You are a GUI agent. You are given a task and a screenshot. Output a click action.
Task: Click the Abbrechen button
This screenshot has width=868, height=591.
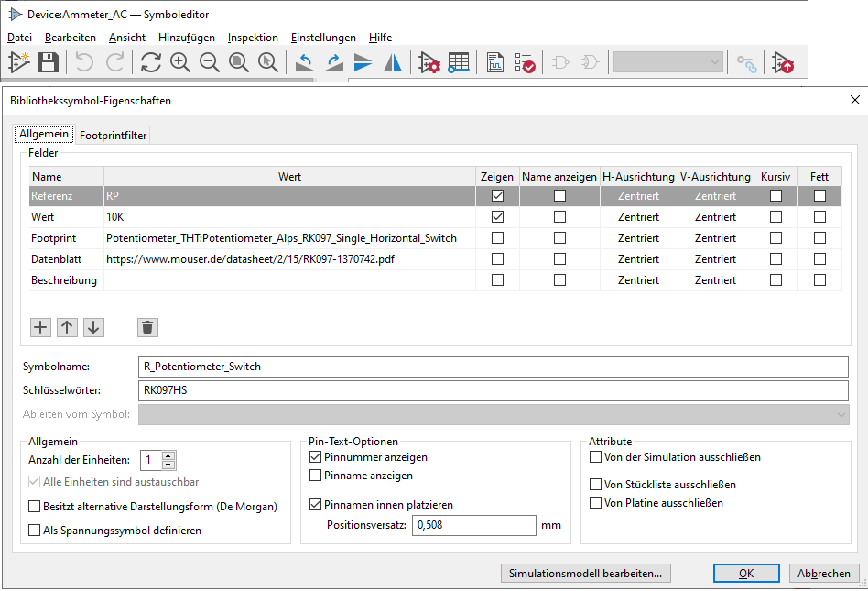click(824, 574)
